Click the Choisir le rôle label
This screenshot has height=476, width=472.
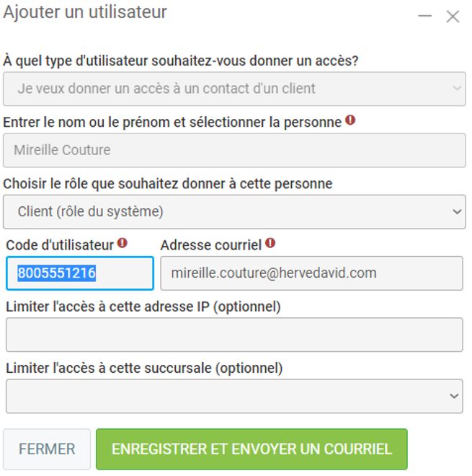click(167, 184)
